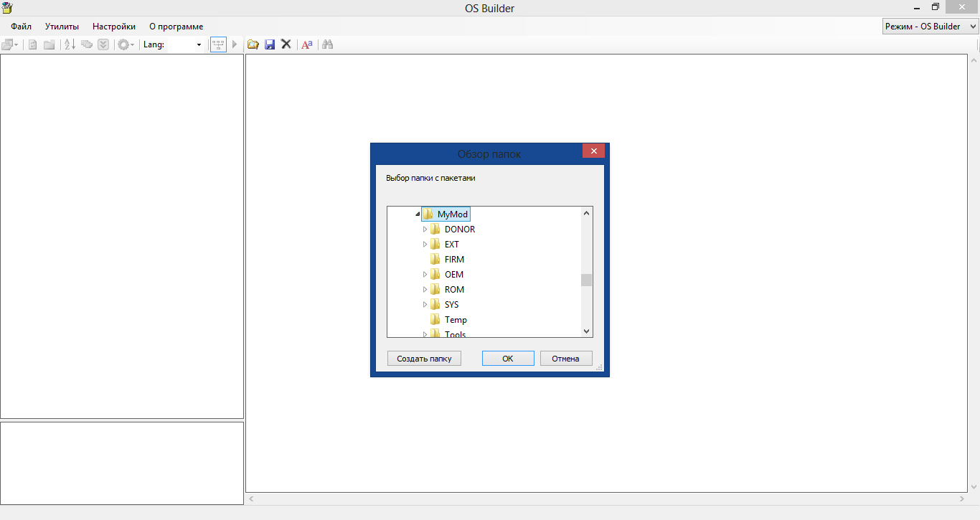Click the refresh document toolbar icon

(32, 44)
